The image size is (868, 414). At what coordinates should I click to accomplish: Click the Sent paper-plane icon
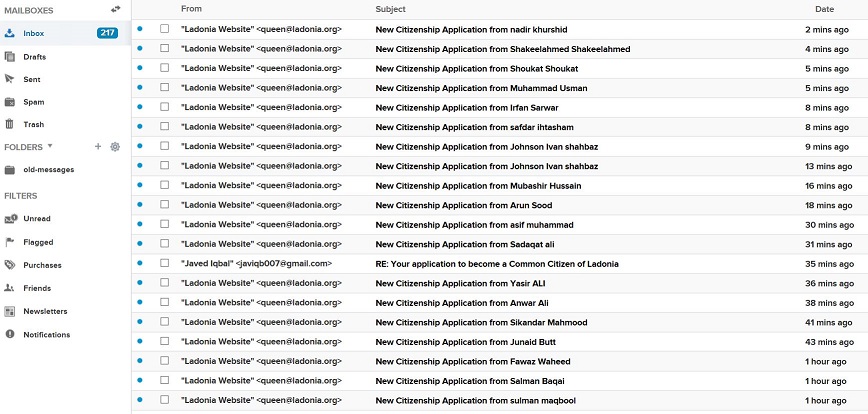[9, 79]
